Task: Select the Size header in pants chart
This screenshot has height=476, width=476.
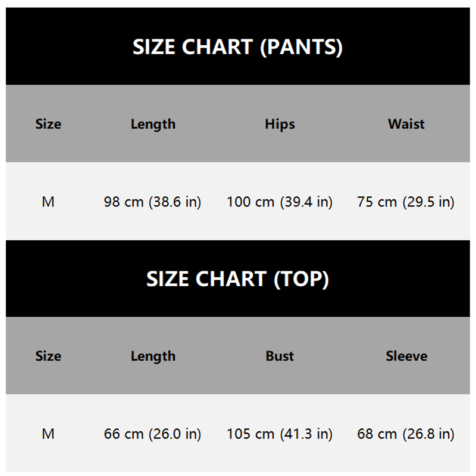Action: coord(48,124)
